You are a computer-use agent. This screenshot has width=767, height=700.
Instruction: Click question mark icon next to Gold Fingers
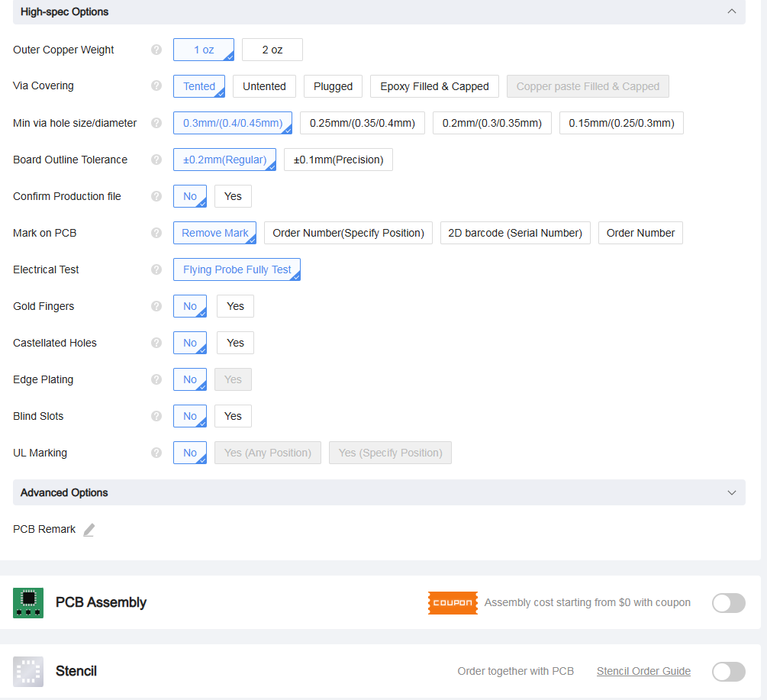pos(156,306)
